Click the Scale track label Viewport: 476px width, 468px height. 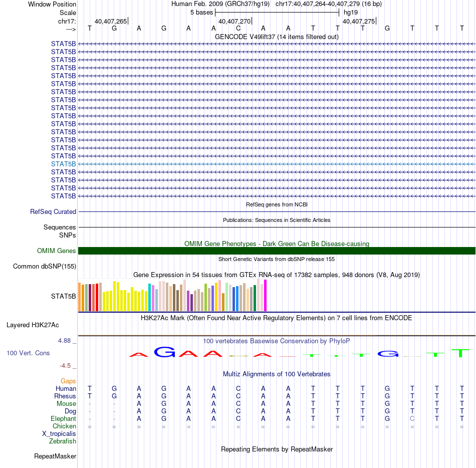[x=68, y=13]
